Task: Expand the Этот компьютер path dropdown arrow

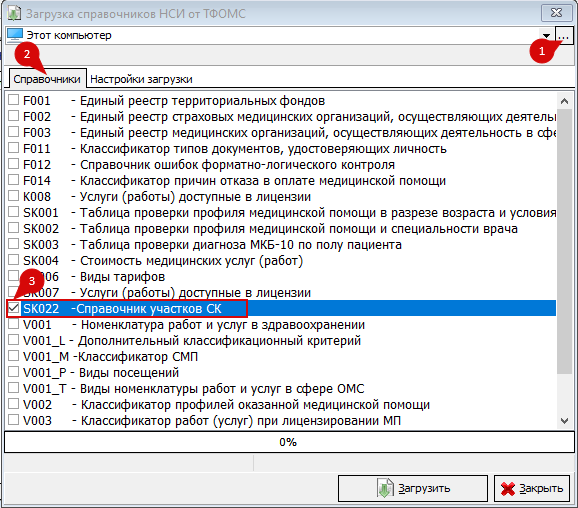Action: click(546, 36)
